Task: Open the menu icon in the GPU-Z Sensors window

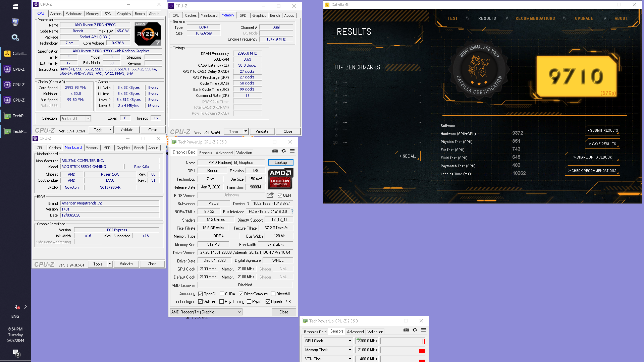Action: tap(423, 330)
